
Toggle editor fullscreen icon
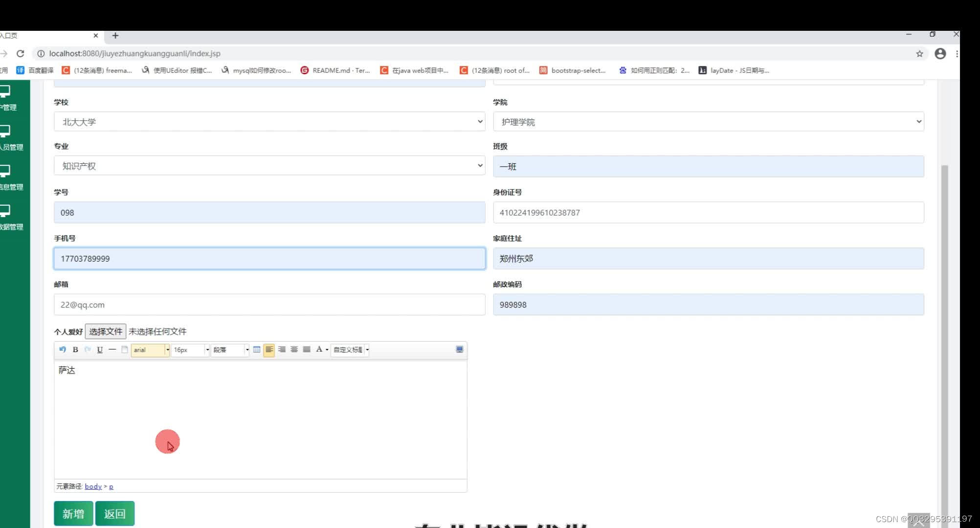coord(460,350)
